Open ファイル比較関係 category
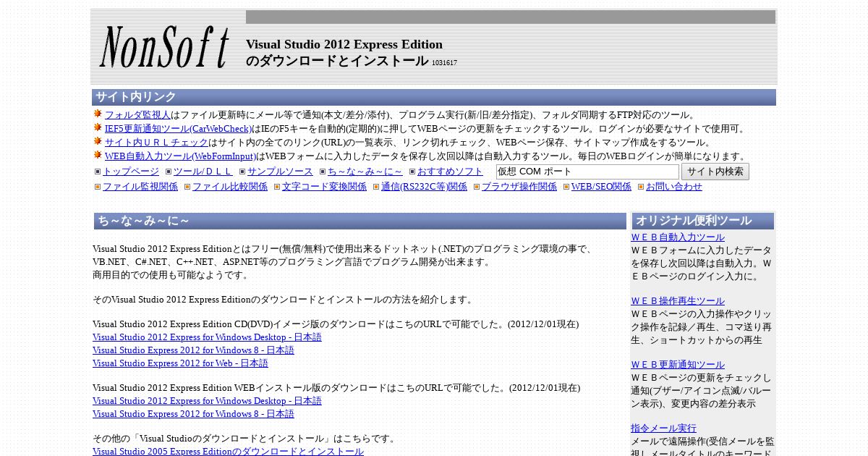Viewport: 868px width, 456px height. [230, 187]
